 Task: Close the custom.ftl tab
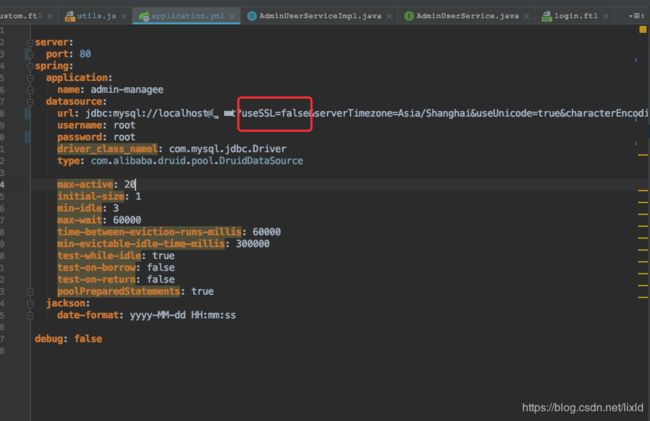(x=50, y=17)
